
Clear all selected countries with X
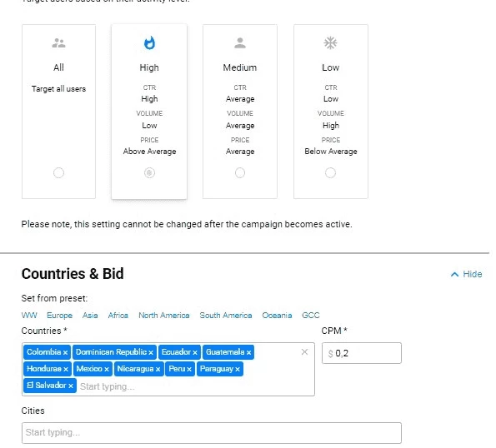[304, 352]
